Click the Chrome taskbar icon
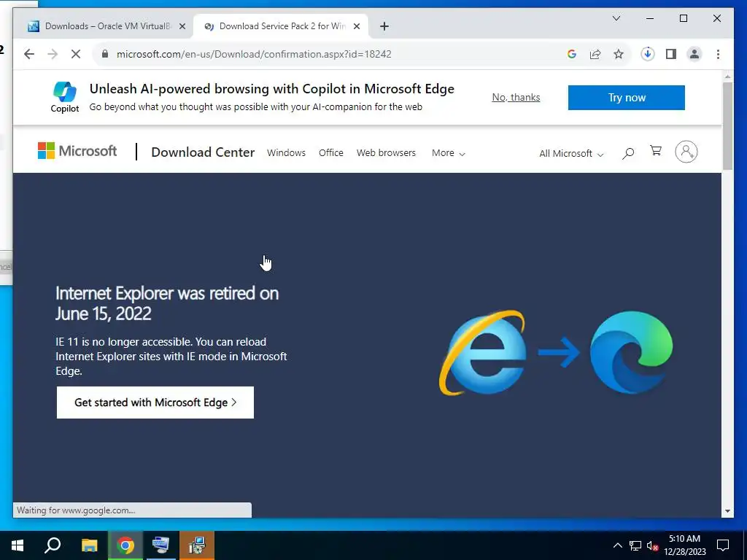This screenshot has height=560, width=747. (x=125, y=545)
